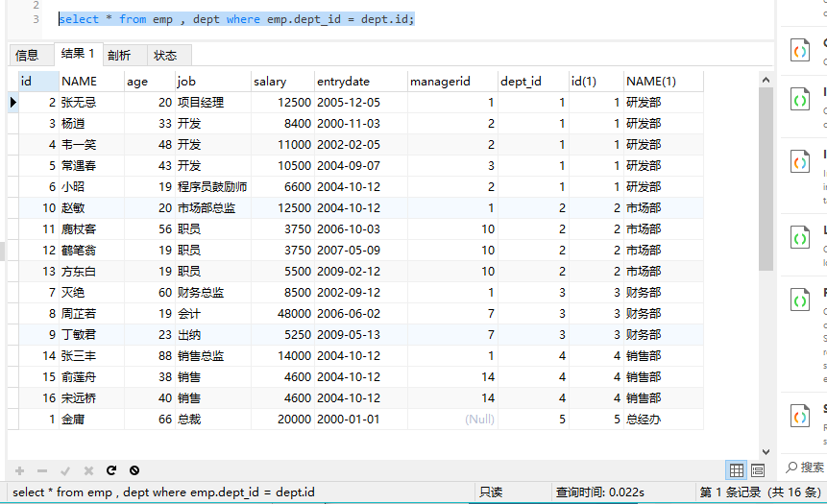Image resolution: width=827 pixels, height=504 pixels.
Task: Click the add record plus icon
Action: coord(19,470)
